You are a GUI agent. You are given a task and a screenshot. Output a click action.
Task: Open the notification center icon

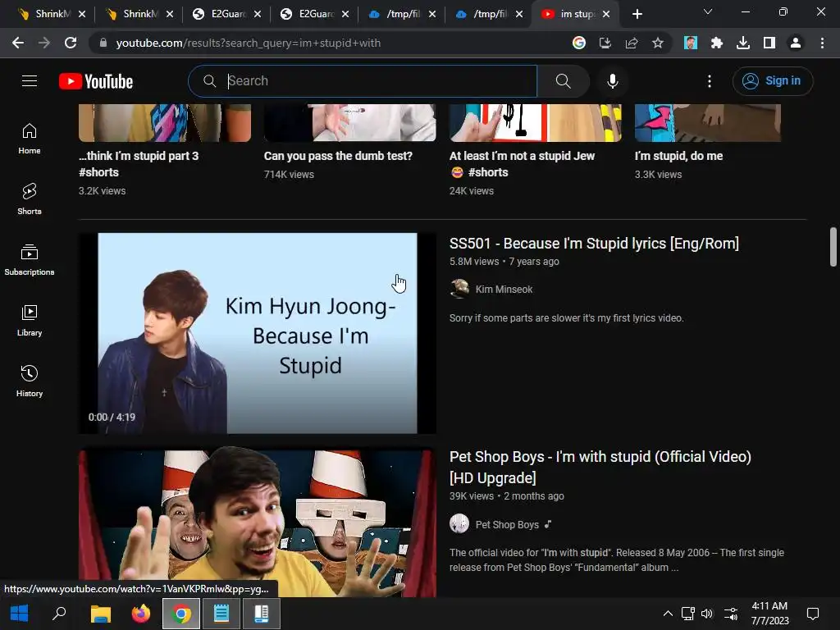pyautogui.click(x=813, y=614)
